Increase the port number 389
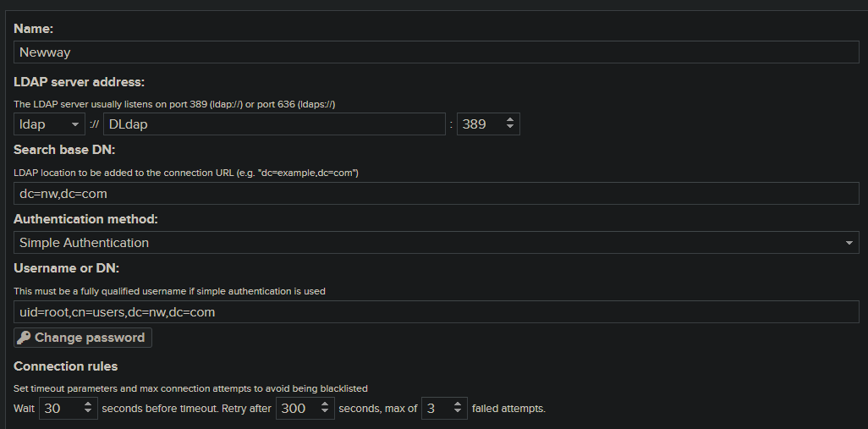 [x=509, y=120]
